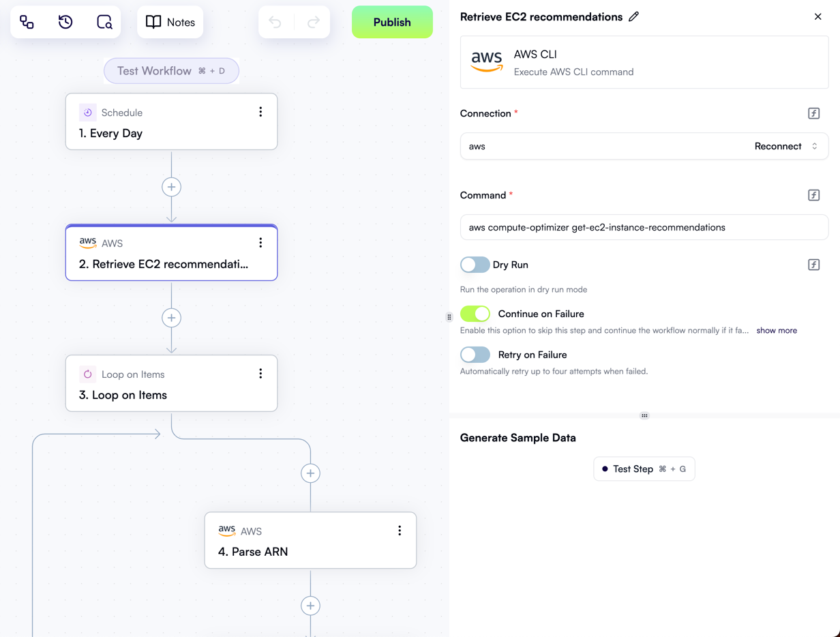Viewport: 840px width, 637px height.
Task: Click Reconnect in connection field
Action: pos(778,146)
